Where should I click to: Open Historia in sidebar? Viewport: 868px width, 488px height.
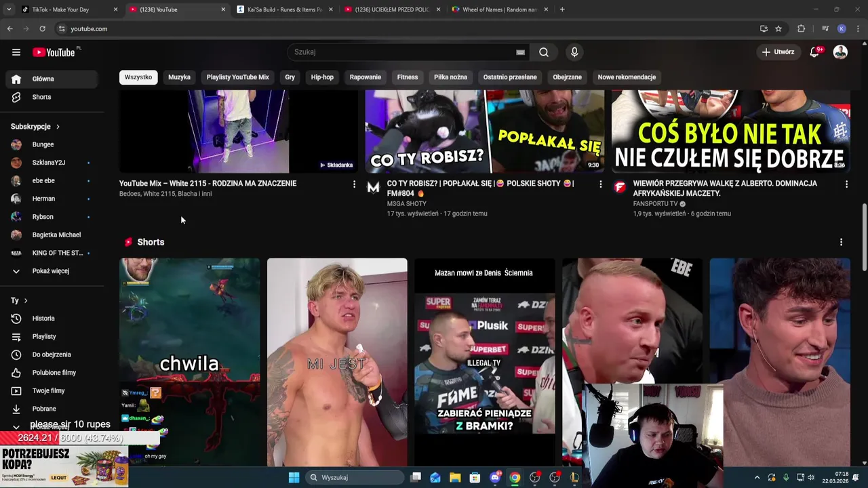pos(52,319)
